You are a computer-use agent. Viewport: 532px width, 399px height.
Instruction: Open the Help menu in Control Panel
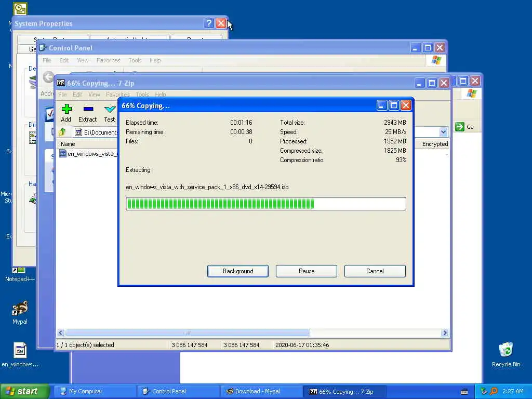[x=155, y=60]
